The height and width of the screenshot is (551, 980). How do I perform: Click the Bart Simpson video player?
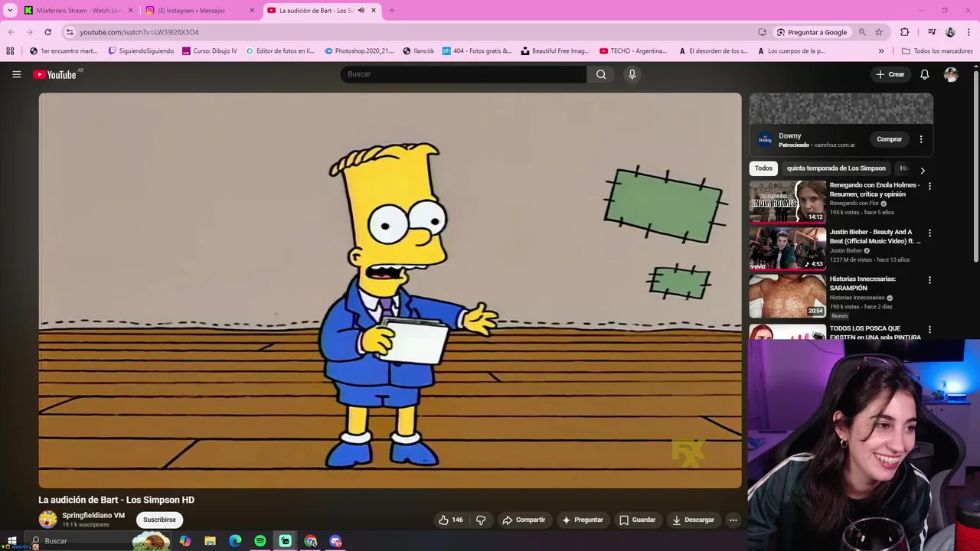coord(390,291)
